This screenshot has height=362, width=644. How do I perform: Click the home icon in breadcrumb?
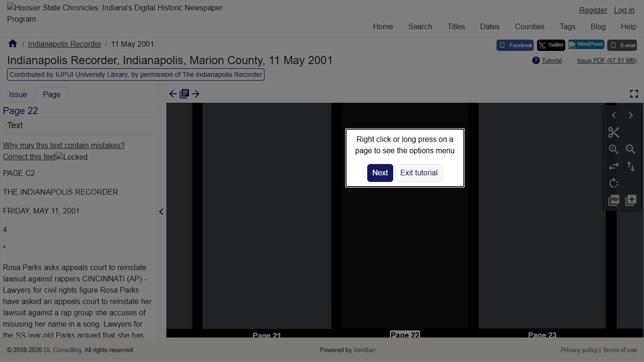[x=13, y=44]
